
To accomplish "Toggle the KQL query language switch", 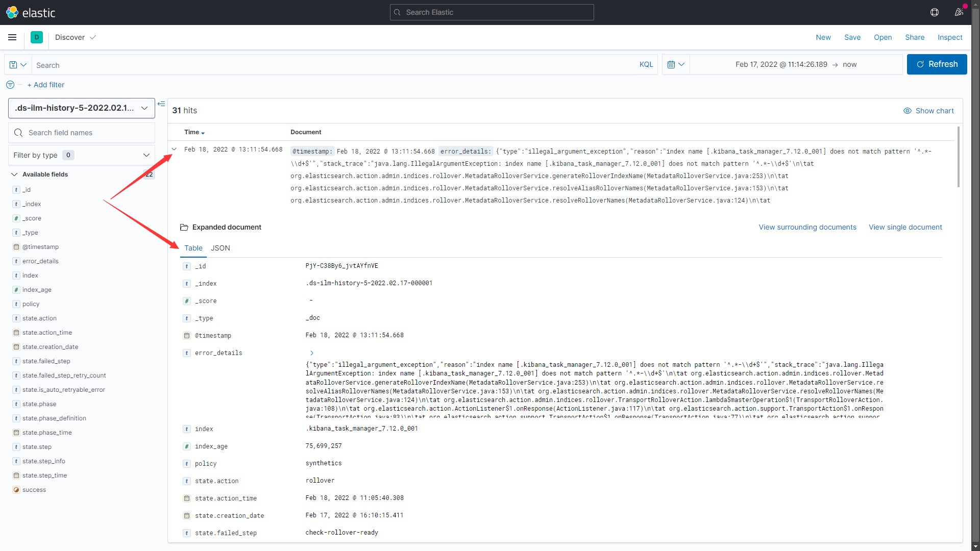I will pyautogui.click(x=646, y=65).
